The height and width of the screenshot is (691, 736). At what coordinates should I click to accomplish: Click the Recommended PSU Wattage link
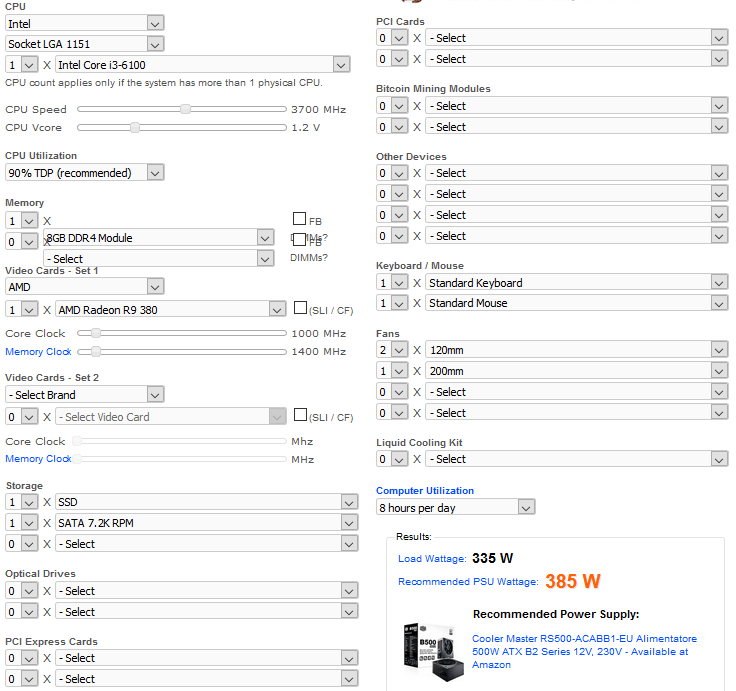point(467,582)
